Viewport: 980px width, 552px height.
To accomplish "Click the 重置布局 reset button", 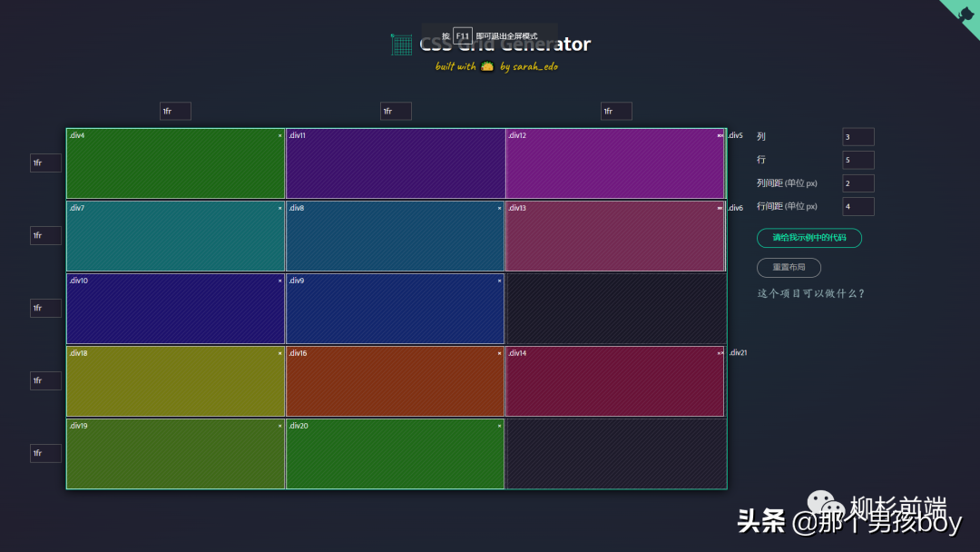I will 789,268.
